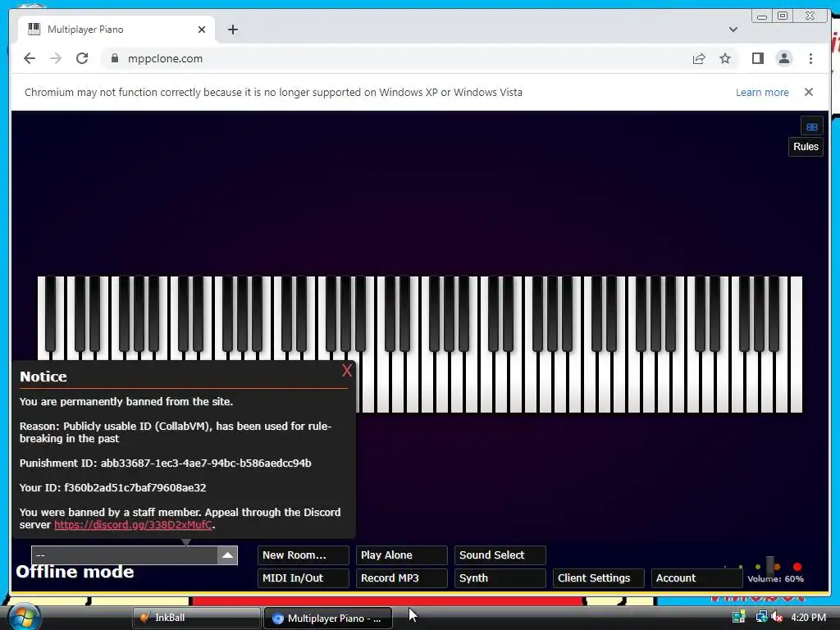Open Sound Select
Screen dimensions: 840x630
[500, 555]
